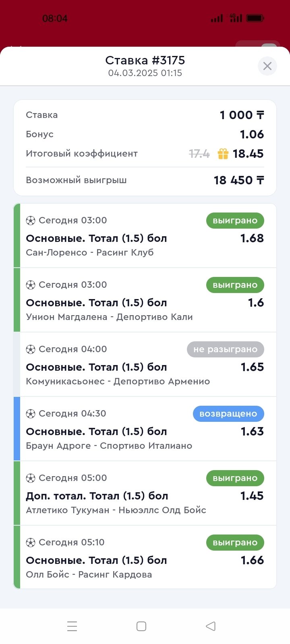Tap soccer ball icon beside Сегодня 04:30
The image size is (290, 644).
tap(31, 414)
